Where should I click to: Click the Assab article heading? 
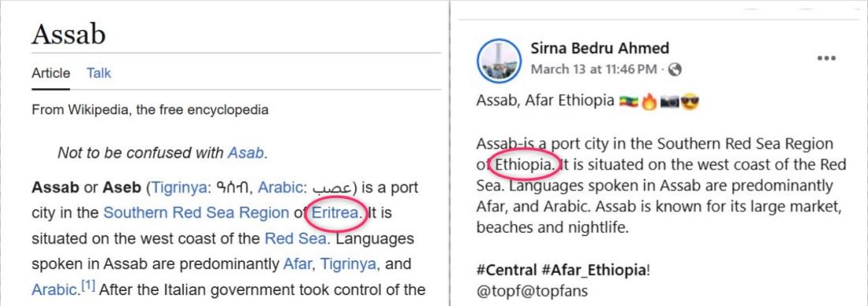[69, 35]
